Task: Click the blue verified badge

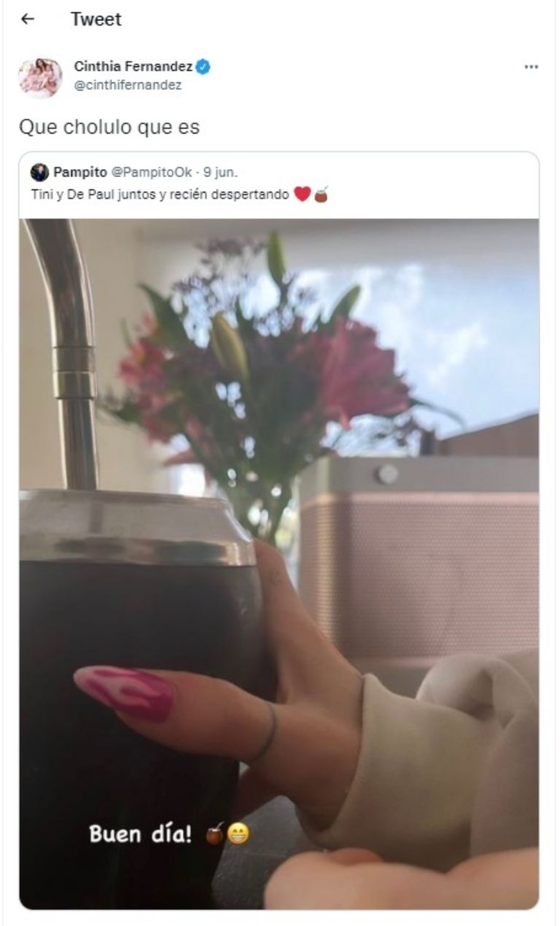Action: click(203, 67)
